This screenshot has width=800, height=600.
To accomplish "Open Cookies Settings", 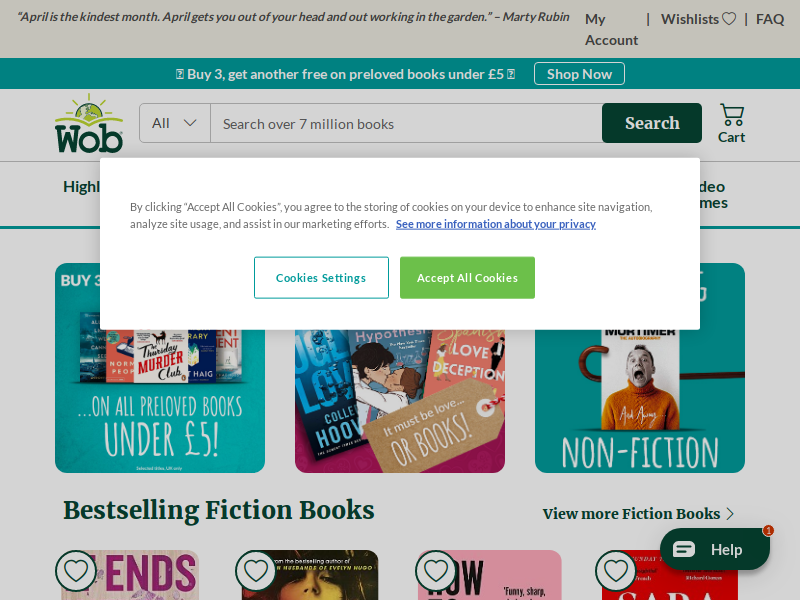I will pyautogui.click(x=321, y=278).
